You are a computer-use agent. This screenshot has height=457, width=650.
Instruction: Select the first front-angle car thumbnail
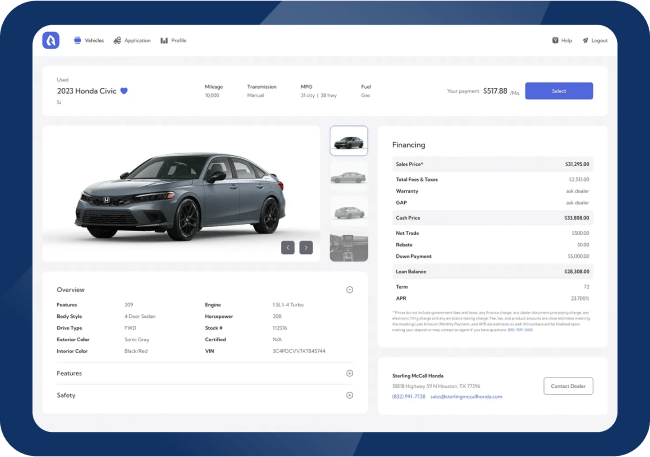point(349,141)
